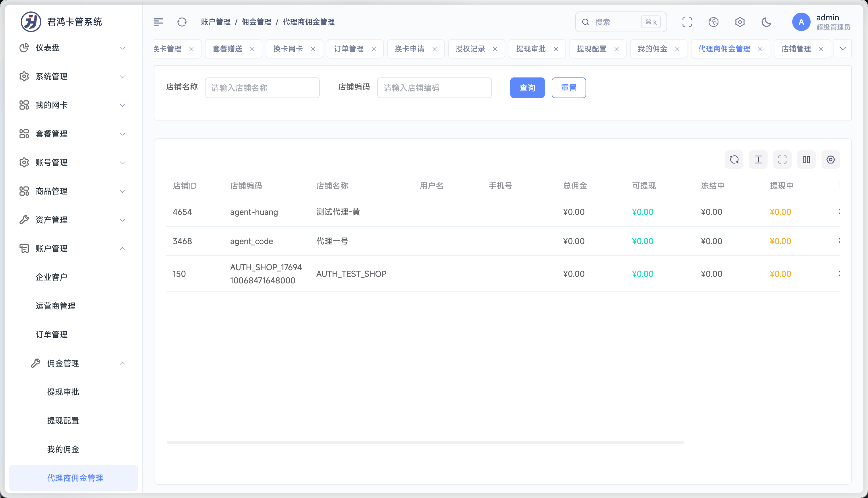This screenshot has height=498, width=868.
Task: Open the 我的佣金 tab
Action: tap(652, 48)
